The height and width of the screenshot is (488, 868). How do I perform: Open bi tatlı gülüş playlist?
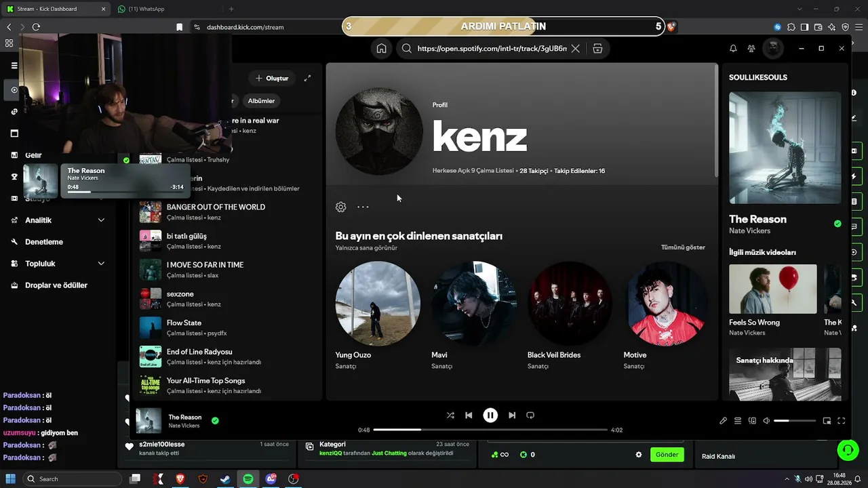click(x=228, y=241)
